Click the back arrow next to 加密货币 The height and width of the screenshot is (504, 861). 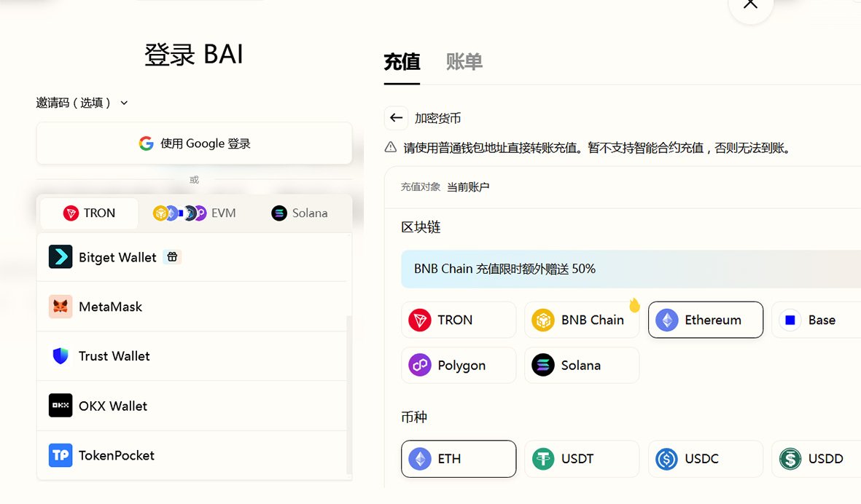coord(396,118)
